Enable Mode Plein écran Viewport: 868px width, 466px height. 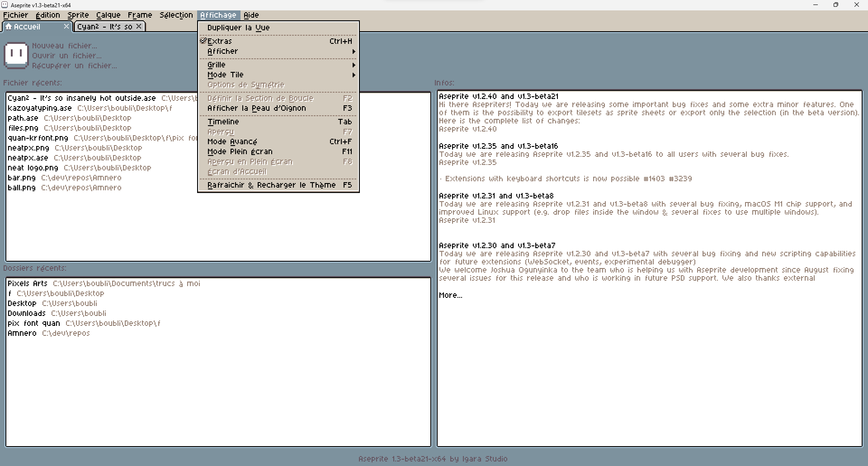(278, 151)
